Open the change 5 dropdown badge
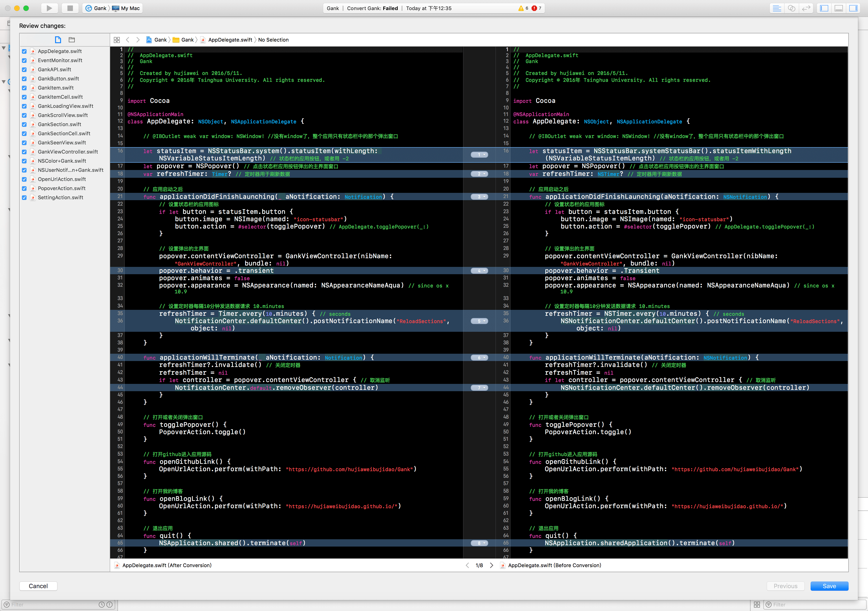 tap(479, 321)
